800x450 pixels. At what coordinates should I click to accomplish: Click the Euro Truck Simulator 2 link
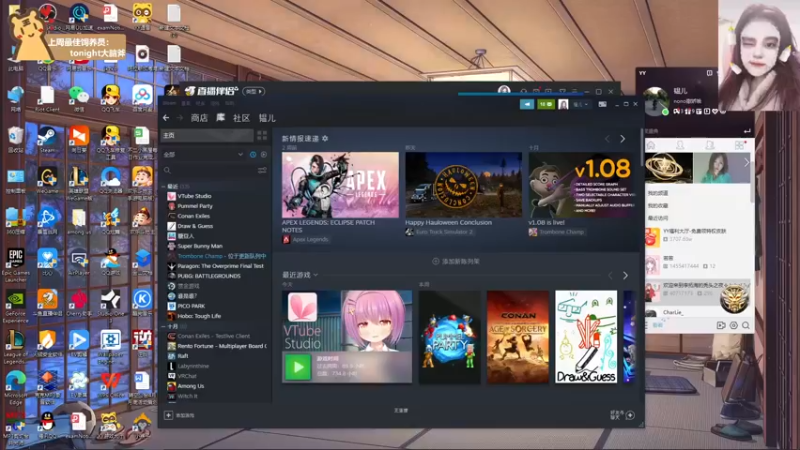[x=444, y=232]
